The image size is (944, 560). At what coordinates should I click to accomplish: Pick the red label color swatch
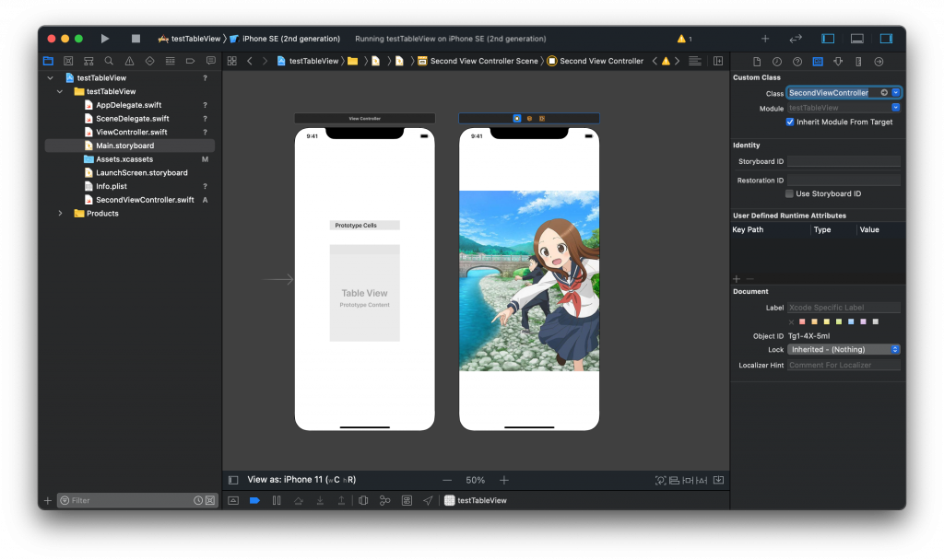coord(802,321)
